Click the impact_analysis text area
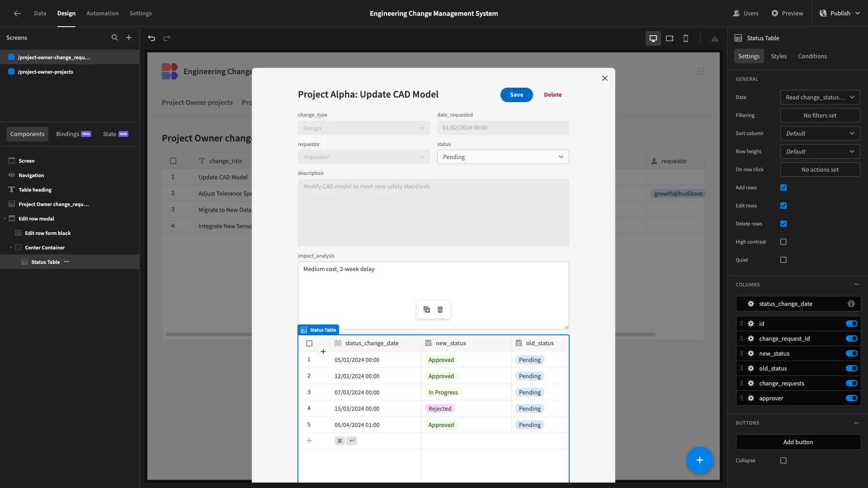Image resolution: width=868 pixels, height=488 pixels. pos(433,296)
